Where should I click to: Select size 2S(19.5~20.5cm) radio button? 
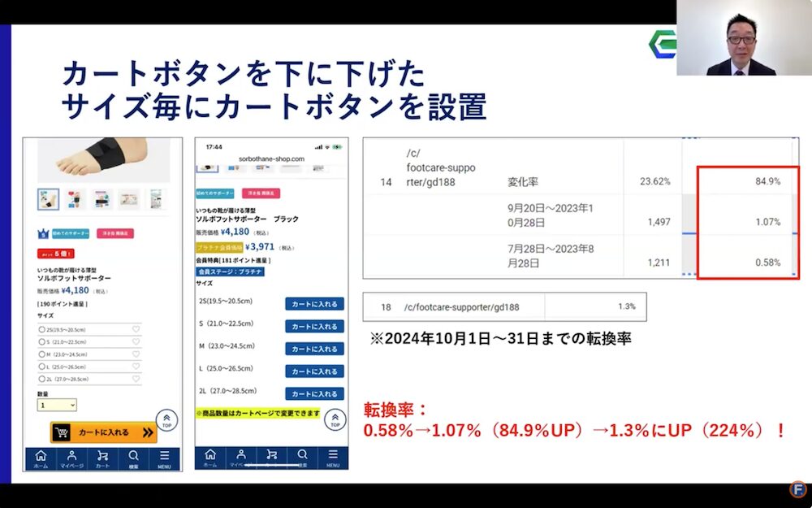pyautogui.click(x=41, y=328)
